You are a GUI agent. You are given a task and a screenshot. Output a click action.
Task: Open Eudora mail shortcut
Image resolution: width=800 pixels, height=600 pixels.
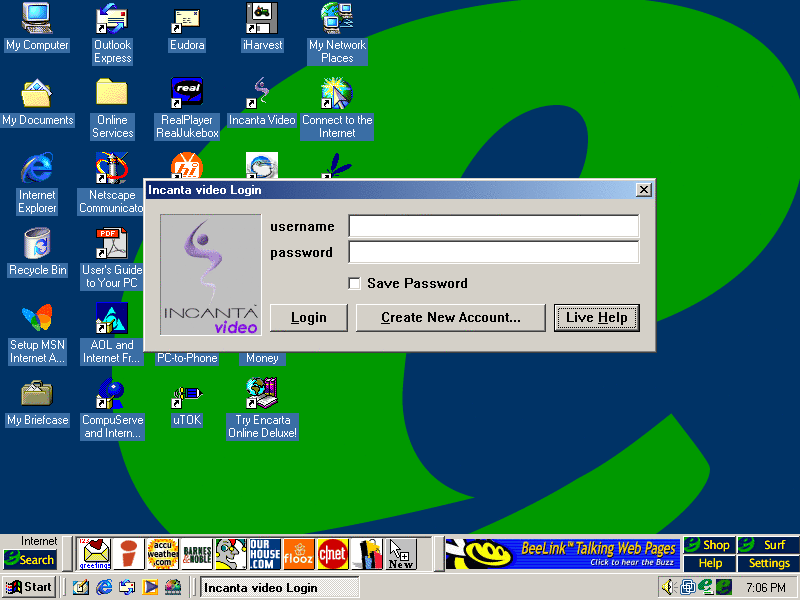(187, 20)
